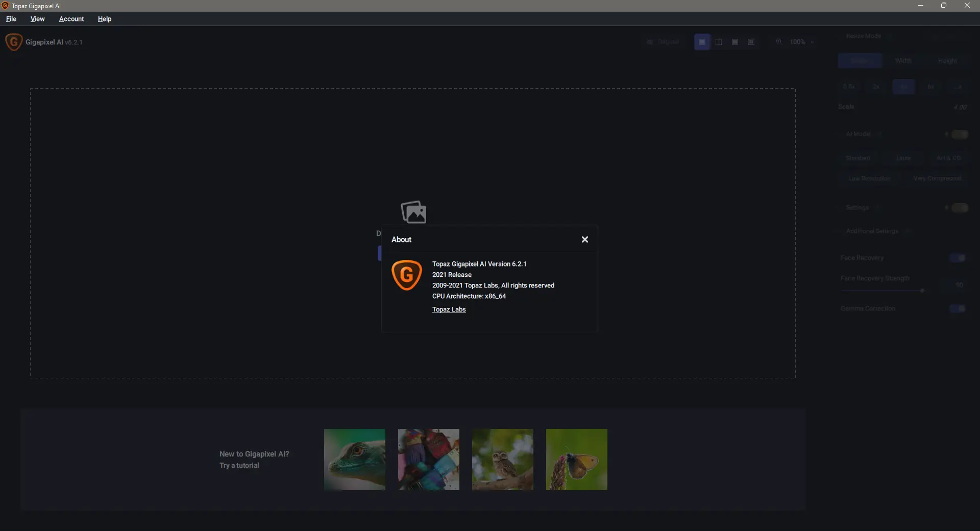Viewport: 980px width, 531px height.
Task: Open the colorful paint tutorial thumbnail
Action: (x=429, y=460)
